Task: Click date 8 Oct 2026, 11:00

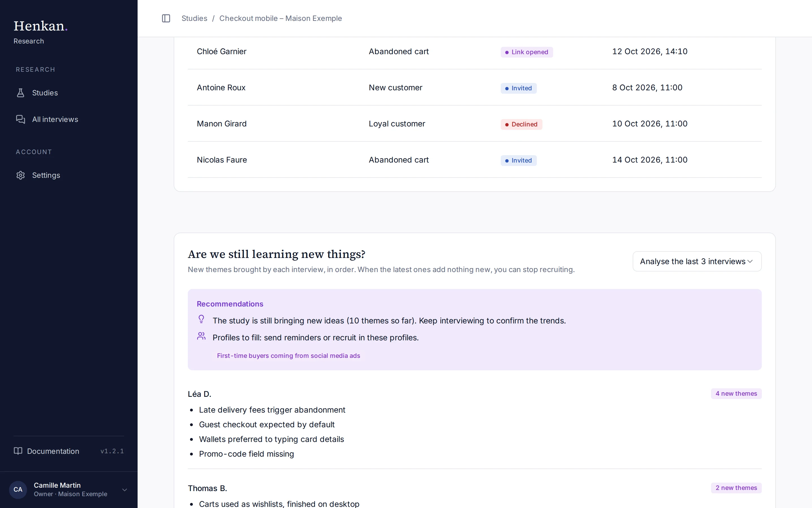Action: click(x=647, y=87)
